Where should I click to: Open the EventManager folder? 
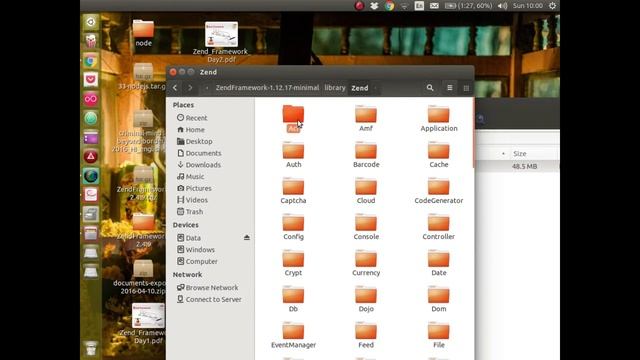pyautogui.click(x=293, y=336)
